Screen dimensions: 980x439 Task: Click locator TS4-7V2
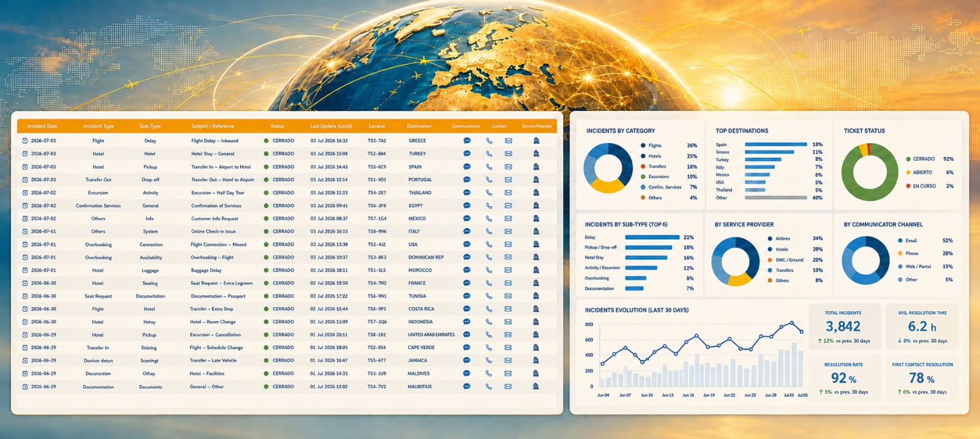[x=377, y=387]
